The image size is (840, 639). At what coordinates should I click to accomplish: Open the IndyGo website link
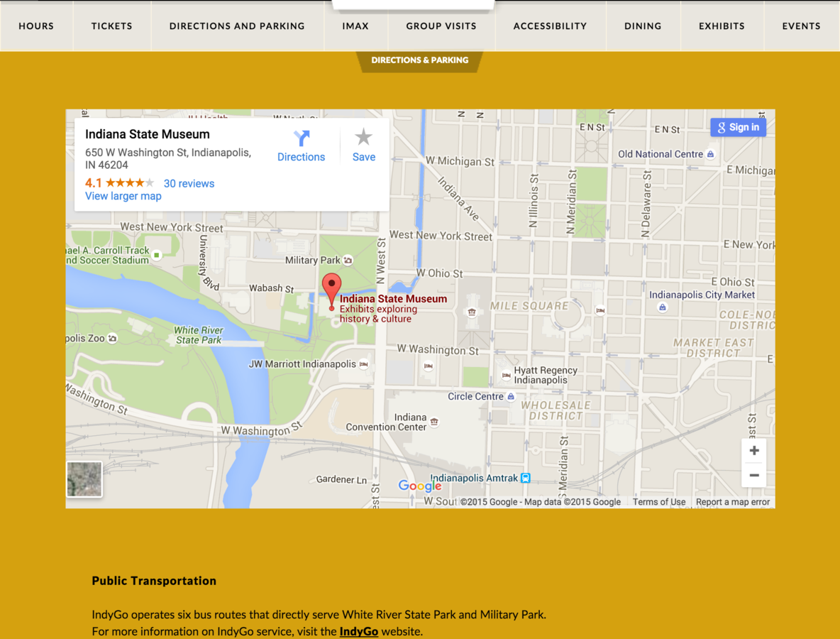coord(359,631)
